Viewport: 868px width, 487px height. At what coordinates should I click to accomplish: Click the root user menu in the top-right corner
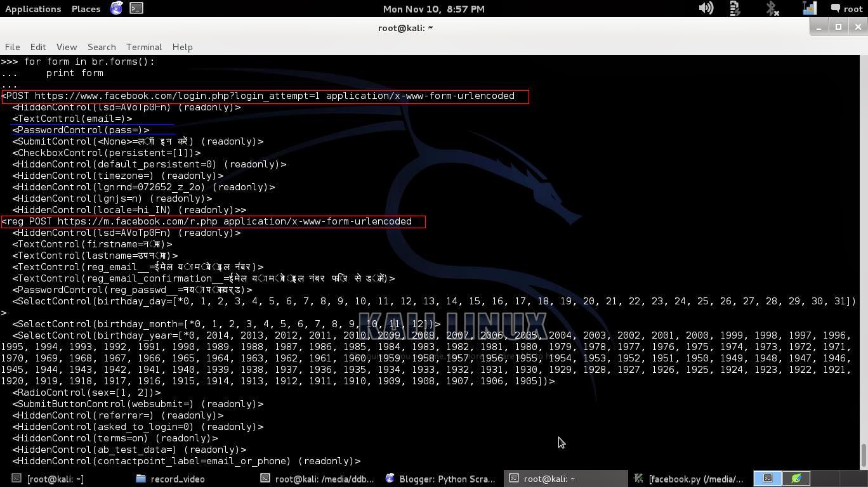point(853,8)
